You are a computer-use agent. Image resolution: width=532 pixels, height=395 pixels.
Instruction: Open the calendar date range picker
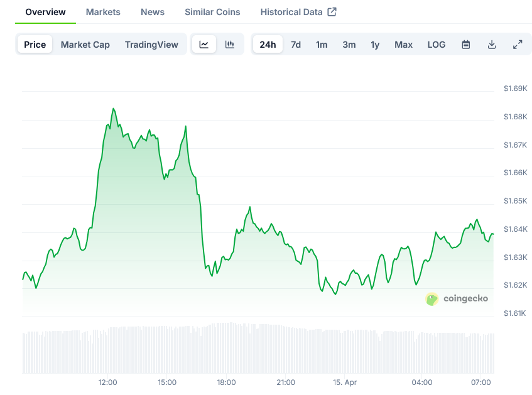tap(466, 45)
